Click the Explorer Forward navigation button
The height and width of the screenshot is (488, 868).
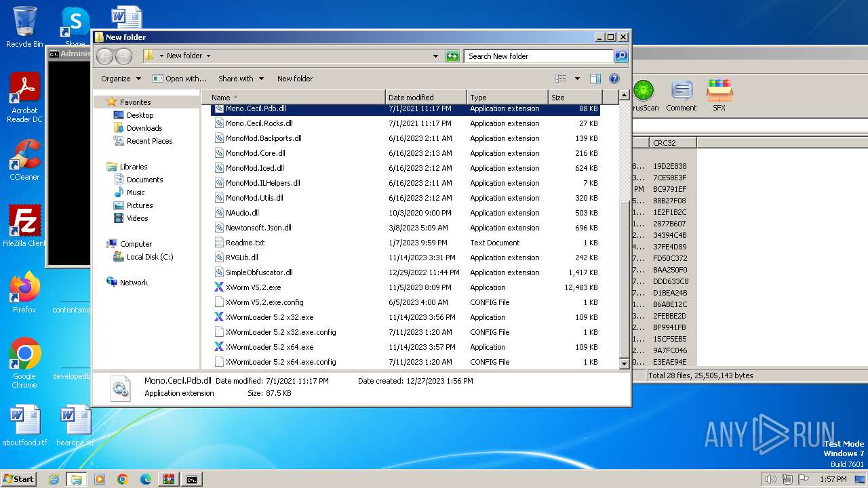(x=124, y=56)
